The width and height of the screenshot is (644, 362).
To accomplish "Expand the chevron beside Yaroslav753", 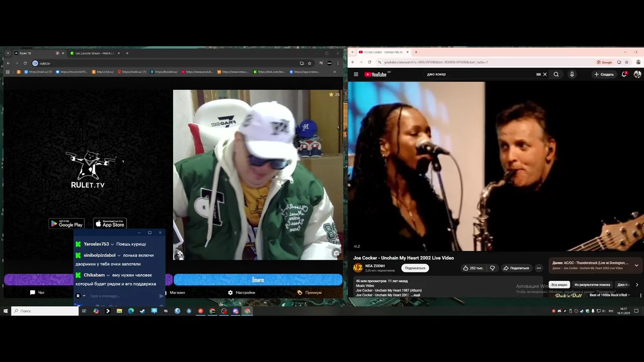I will pyautogui.click(x=112, y=244).
